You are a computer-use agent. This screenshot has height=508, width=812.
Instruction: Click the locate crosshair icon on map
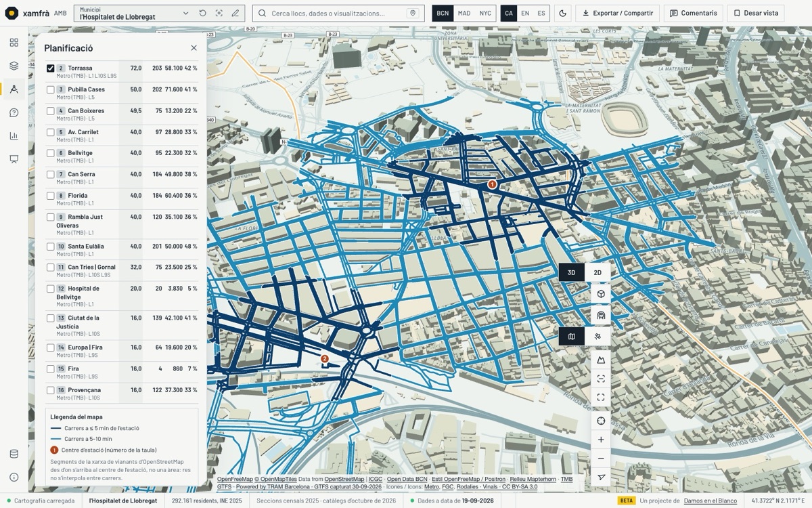(601, 421)
